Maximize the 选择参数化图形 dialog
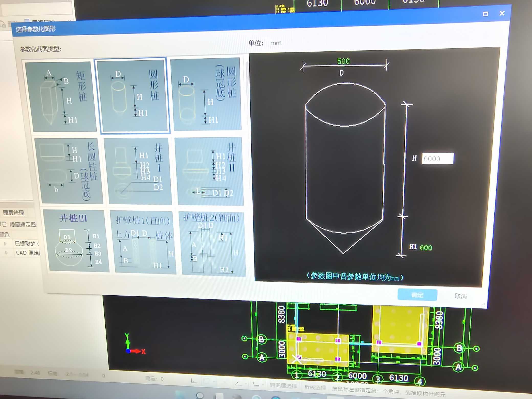The image size is (532, 399). click(485, 14)
